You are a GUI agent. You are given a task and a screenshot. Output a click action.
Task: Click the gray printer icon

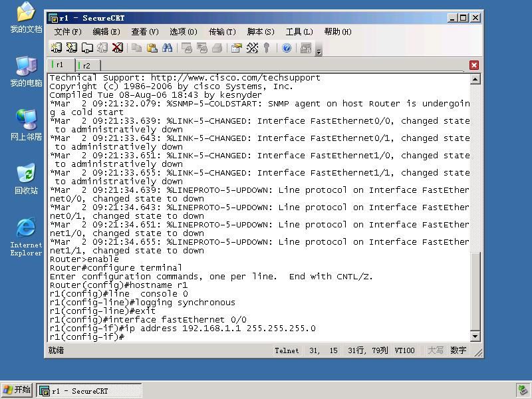click(217, 48)
